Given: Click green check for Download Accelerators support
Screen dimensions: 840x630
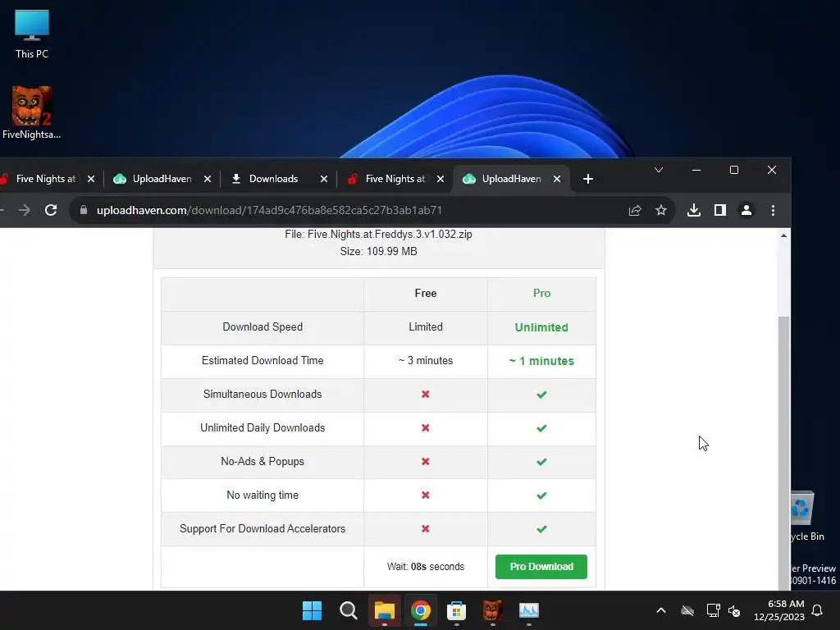Looking at the screenshot, I should (x=541, y=529).
